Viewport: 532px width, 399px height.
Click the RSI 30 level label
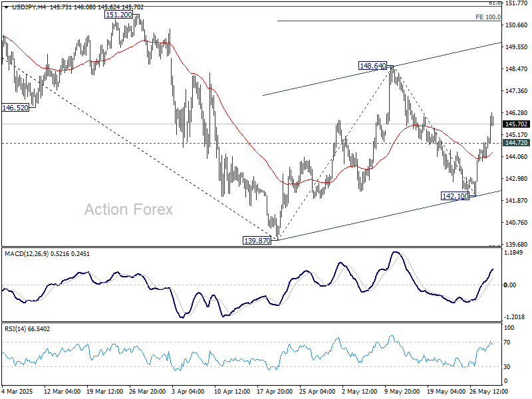pos(507,367)
